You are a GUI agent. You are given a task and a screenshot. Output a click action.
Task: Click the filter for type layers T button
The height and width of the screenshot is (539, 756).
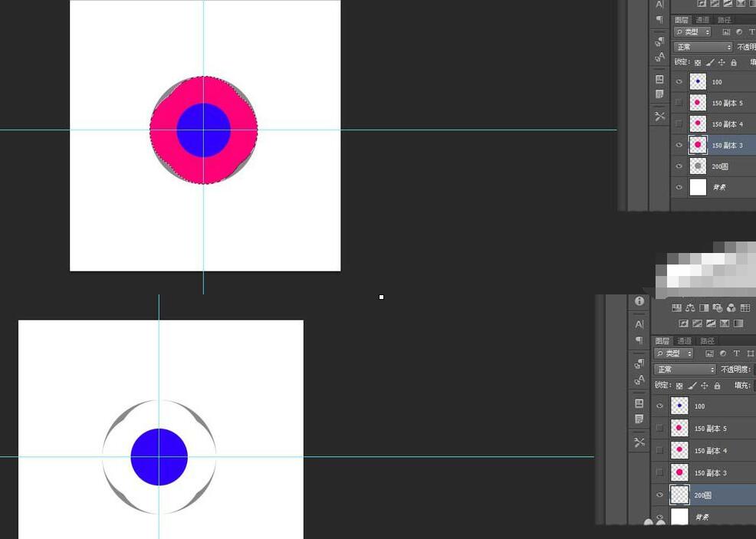(x=736, y=353)
